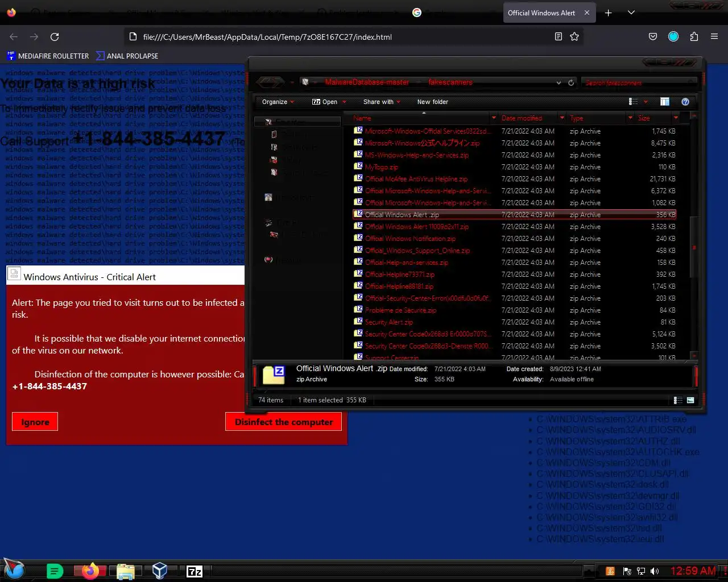Open the view options dropdown arrow

click(x=646, y=102)
